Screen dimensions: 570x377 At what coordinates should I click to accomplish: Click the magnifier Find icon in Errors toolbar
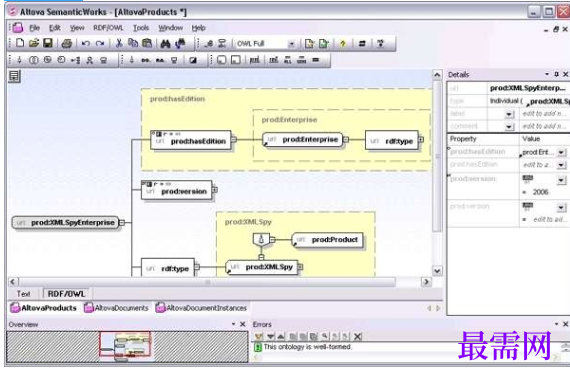[x=324, y=336]
